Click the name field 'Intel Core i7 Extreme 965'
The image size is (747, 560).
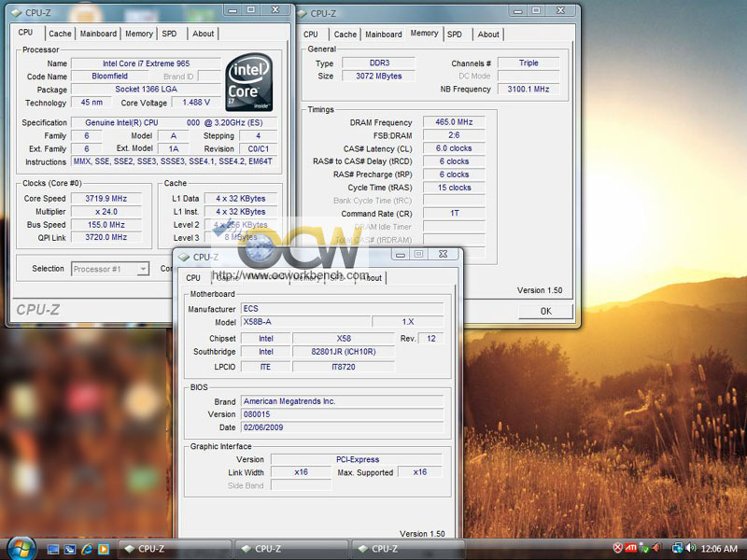pos(146,63)
